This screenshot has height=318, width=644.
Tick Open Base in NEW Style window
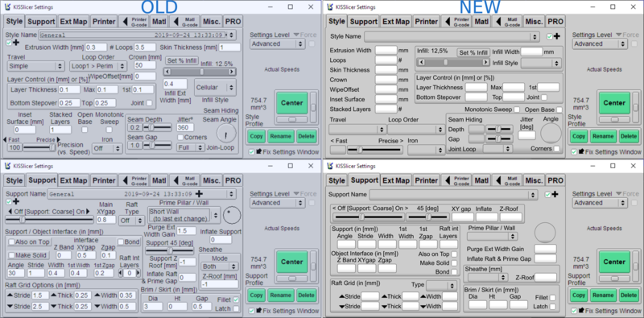[559, 109]
